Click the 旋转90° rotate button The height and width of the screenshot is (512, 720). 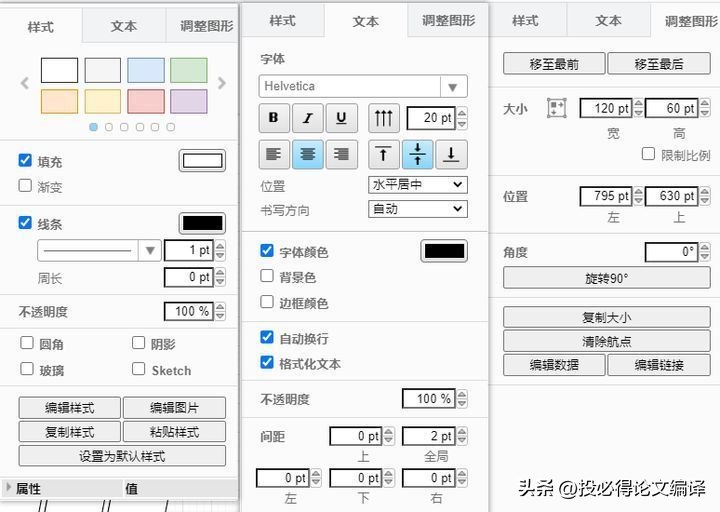point(607,278)
